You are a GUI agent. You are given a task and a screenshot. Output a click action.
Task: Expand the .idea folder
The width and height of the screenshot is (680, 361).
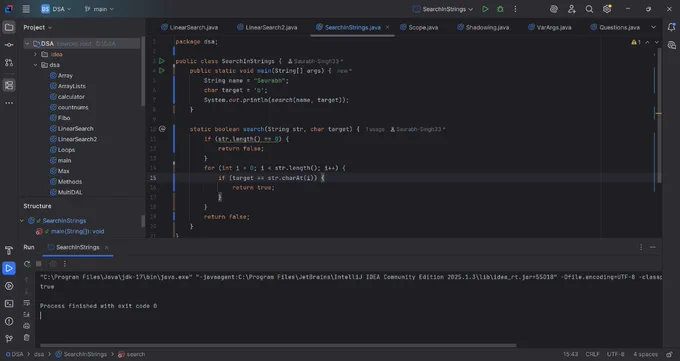pos(36,54)
